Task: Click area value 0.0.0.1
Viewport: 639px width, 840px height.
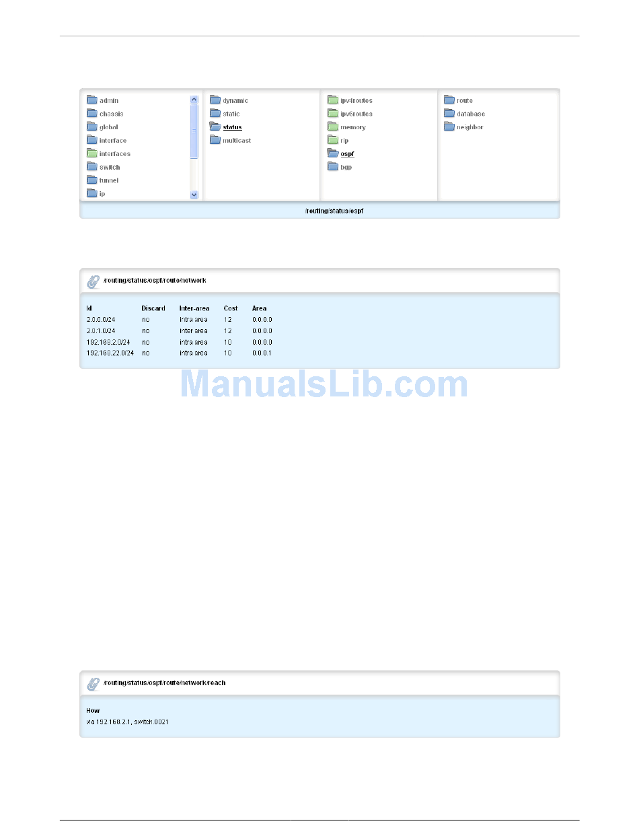Action: [x=262, y=353]
